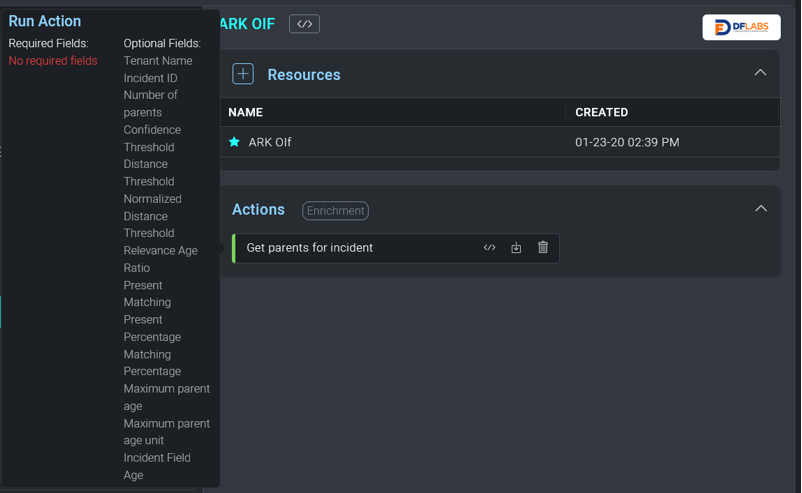Screen dimensions: 802x493
Task: Open code view for Get parents action
Action: [489, 248]
